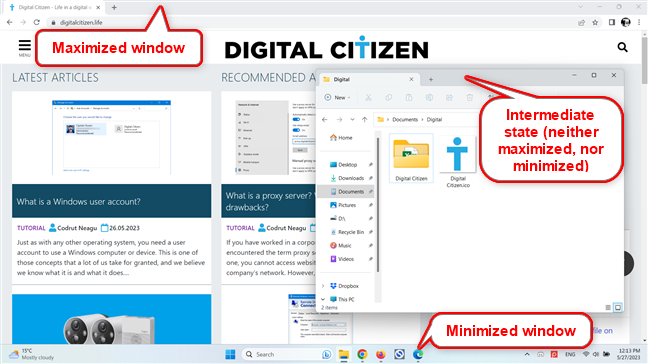
Task: Click the Bing icon in taskbar search
Action: tap(326, 354)
